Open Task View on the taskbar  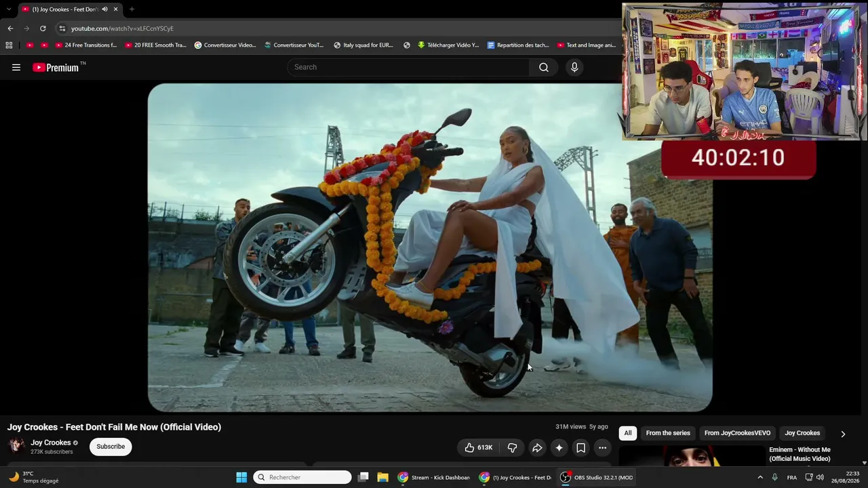tap(363, 477)
